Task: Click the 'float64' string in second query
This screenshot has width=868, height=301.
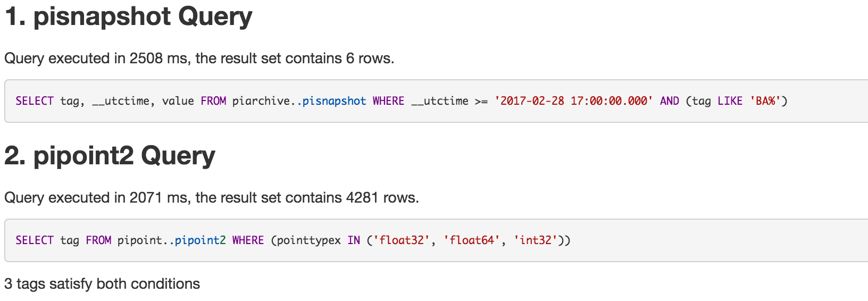Action: (472, 240)
